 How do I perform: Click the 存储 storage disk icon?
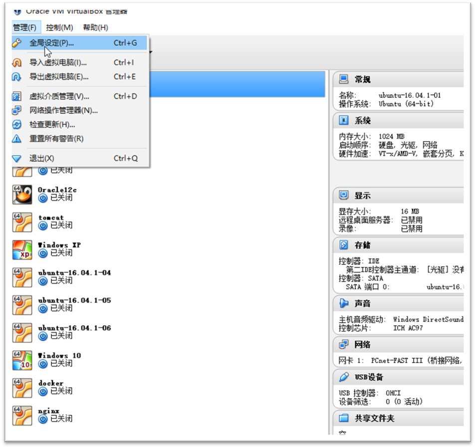coord(344,245)
